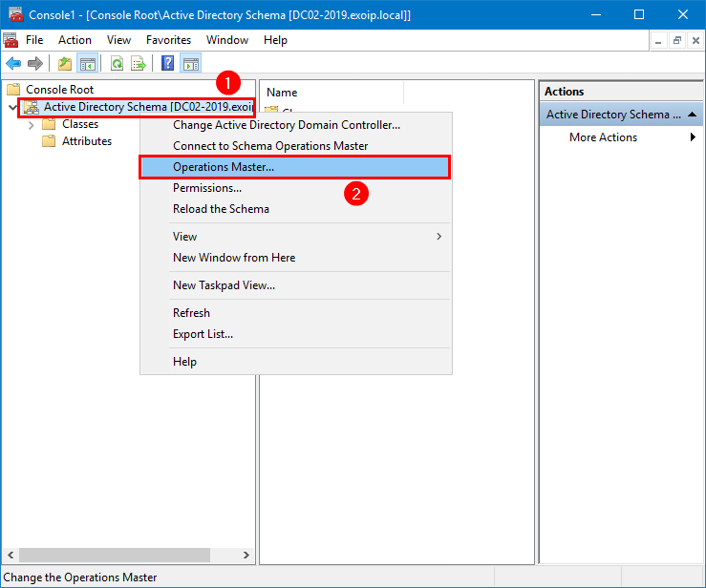706x588 pixels.
Task: Choose Help at bottom of context menu
Action: (295, 362)
